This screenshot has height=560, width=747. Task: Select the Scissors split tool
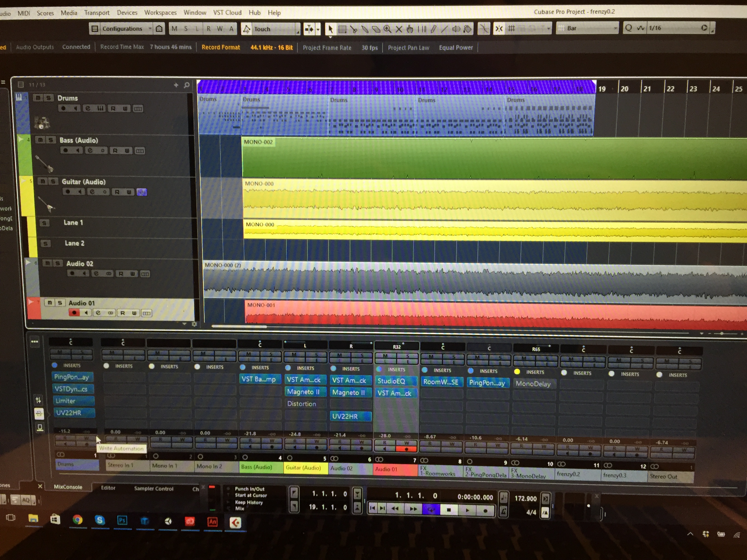tap(354, 29)
